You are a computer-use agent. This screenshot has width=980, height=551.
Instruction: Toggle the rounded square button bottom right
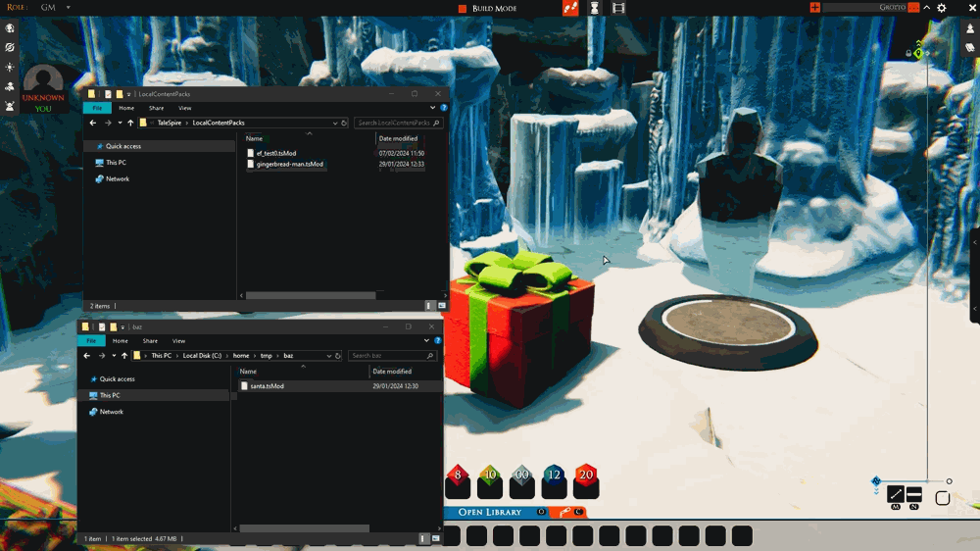tap(943, 498)
